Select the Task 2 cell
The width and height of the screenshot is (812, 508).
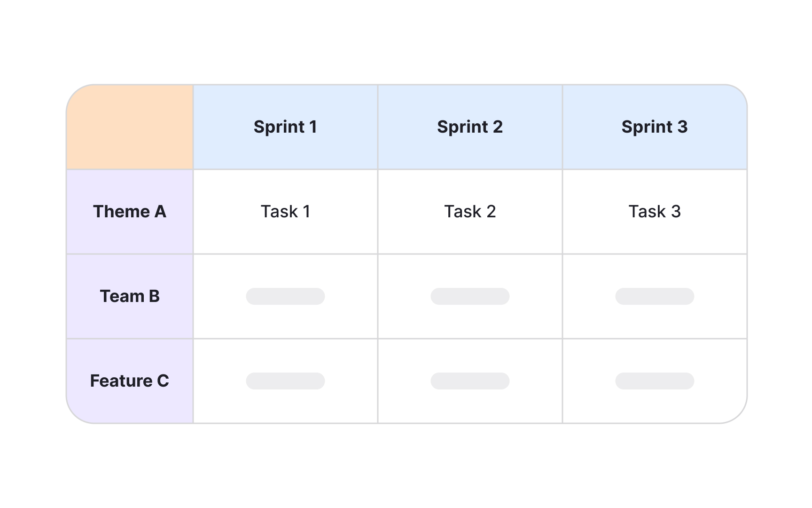click(470, 212)
